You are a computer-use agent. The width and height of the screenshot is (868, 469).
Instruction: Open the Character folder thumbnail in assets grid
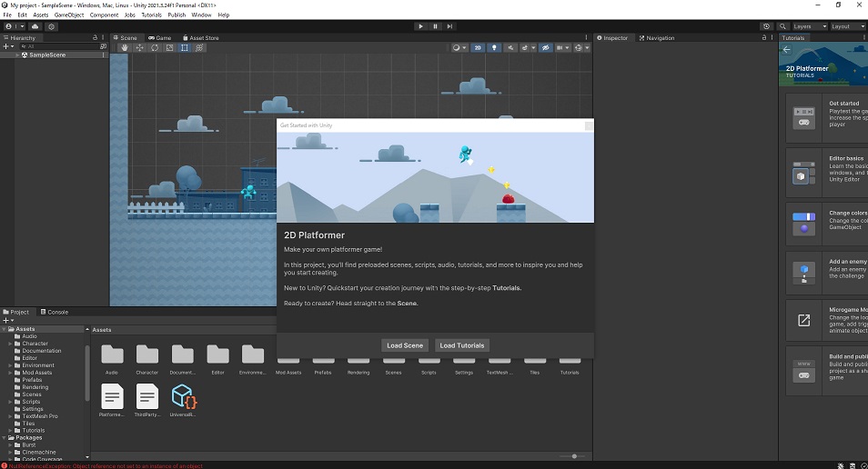(147, 354)
